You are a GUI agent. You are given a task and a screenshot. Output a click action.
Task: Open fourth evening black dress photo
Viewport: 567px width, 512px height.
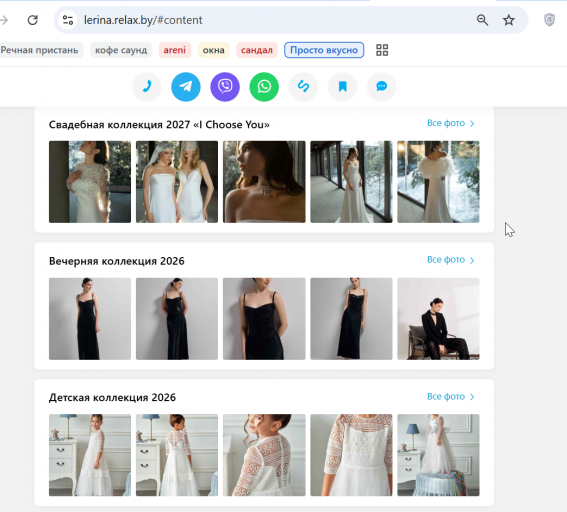click(351, 319)
